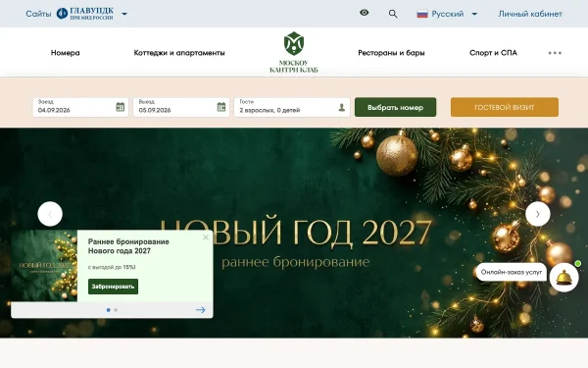Click the Сайты label
Image resolution: width=588 pixels, height=368 pixels.
38,14
